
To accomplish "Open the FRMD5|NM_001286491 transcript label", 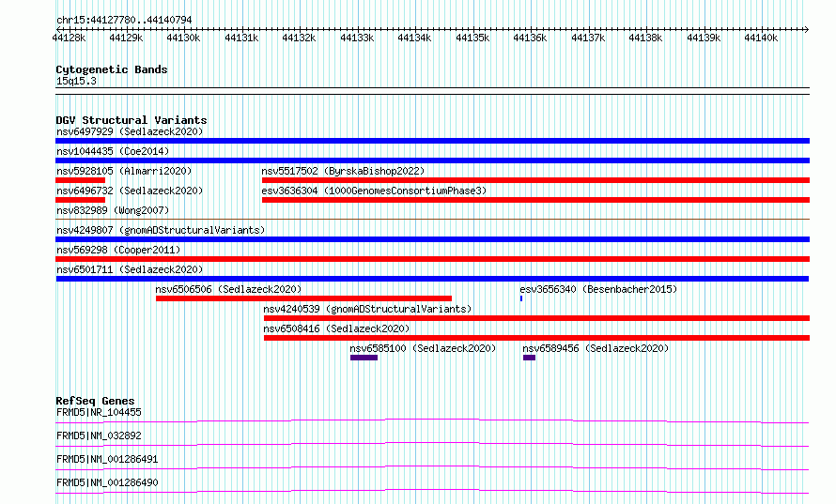I will 107,459.
